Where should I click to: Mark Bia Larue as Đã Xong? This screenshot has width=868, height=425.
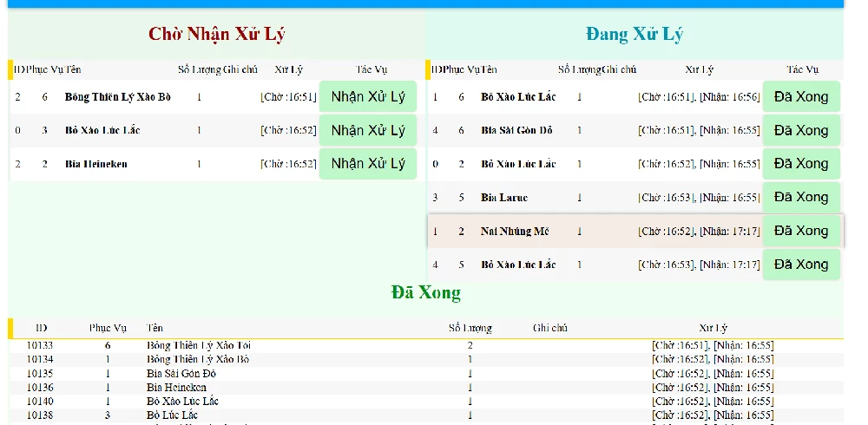801,198
